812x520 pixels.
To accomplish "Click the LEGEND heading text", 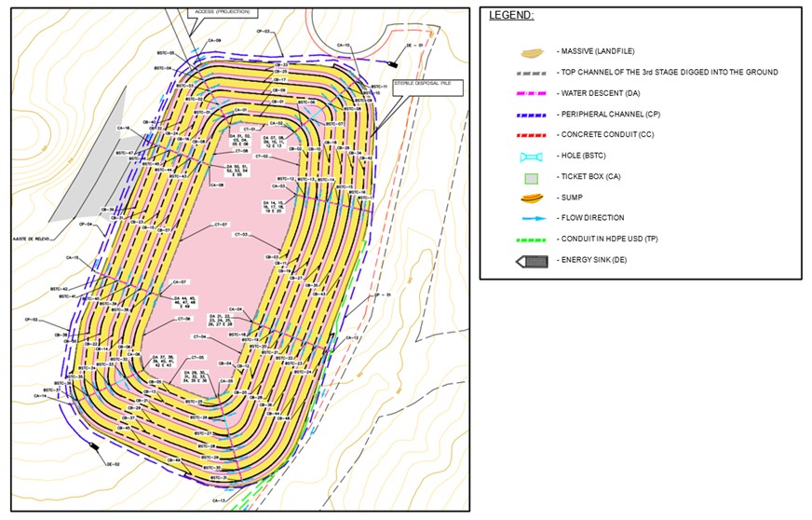I will [x=511, y=16].
